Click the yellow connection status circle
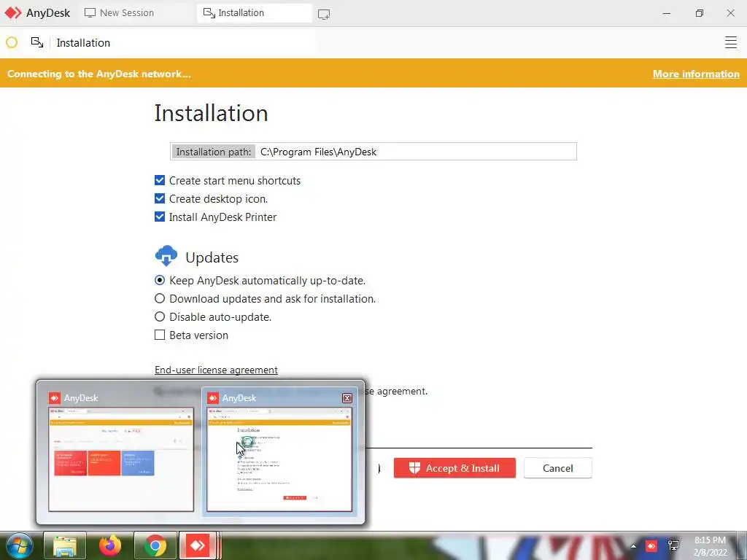Image resolution: width=747 pixels, height=560 pixels. pos(12,42)
